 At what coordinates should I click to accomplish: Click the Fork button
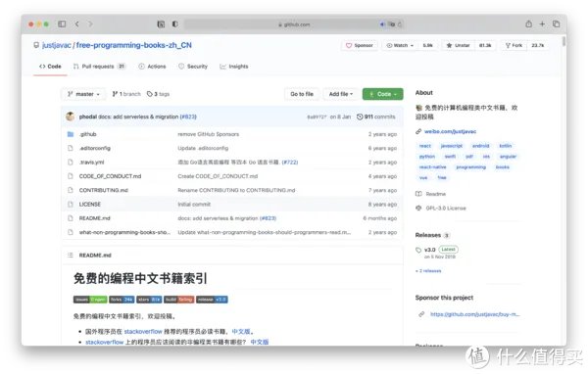(514, 45)
